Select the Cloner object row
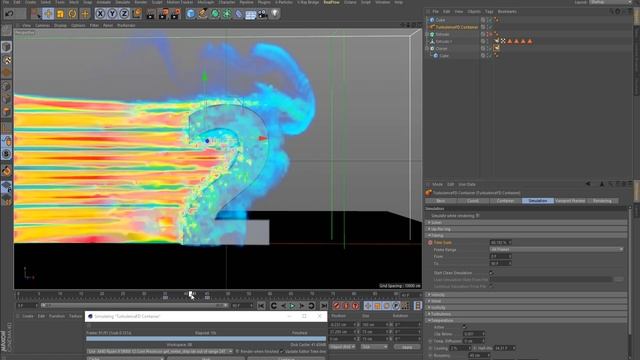 tap(442, 48)
